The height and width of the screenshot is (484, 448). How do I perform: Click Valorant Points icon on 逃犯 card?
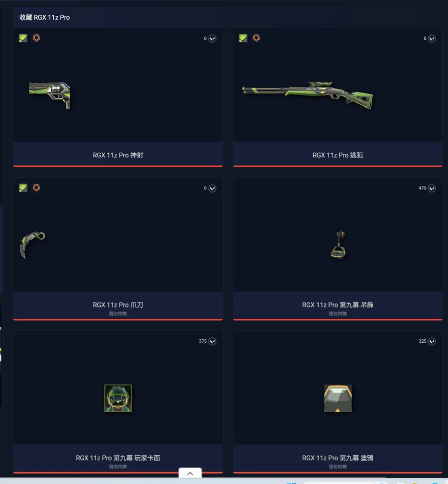click(x=432, y=39)
